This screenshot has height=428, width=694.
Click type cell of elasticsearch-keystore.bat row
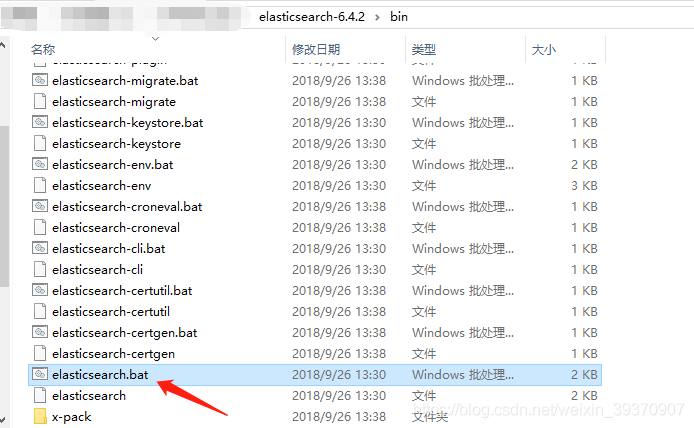pos(463,123)
